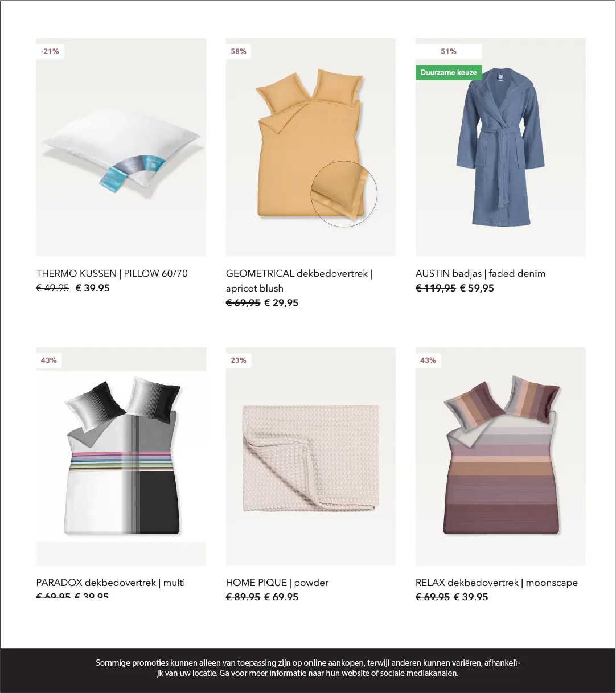This screenshot has width=616, height=693.
Task: Open the faded denim AUSTIN bathrobe image
Action: [500, 147]
